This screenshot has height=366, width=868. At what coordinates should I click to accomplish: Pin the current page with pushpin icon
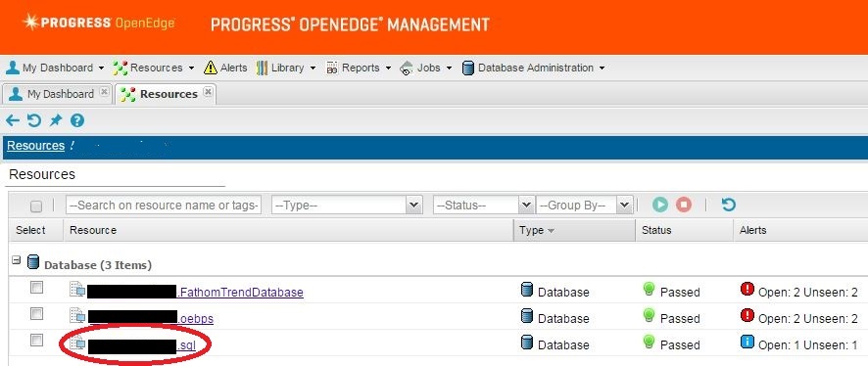pos(56,120)
